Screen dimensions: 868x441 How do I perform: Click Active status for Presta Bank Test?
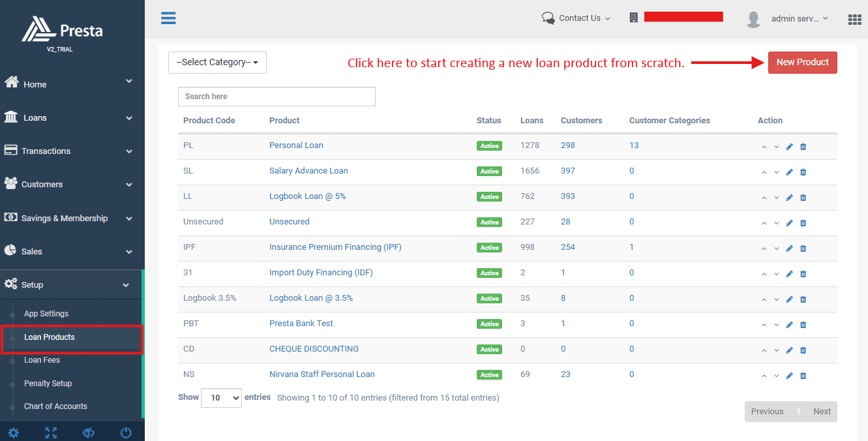pos(490,324)
